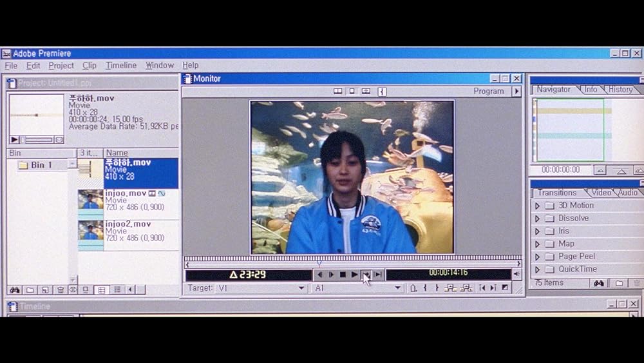The height and width of the screenshot is (363, 644).
Task: Click the Mark Out bracket icon
Action: pos(436,288)
